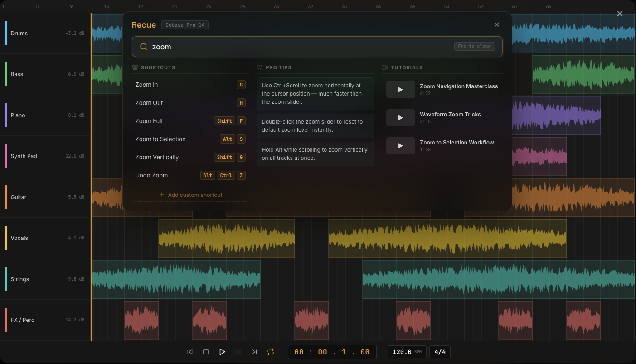Select the Vocals track header
This screenshot has width=636, height=364.
point(45,238)
